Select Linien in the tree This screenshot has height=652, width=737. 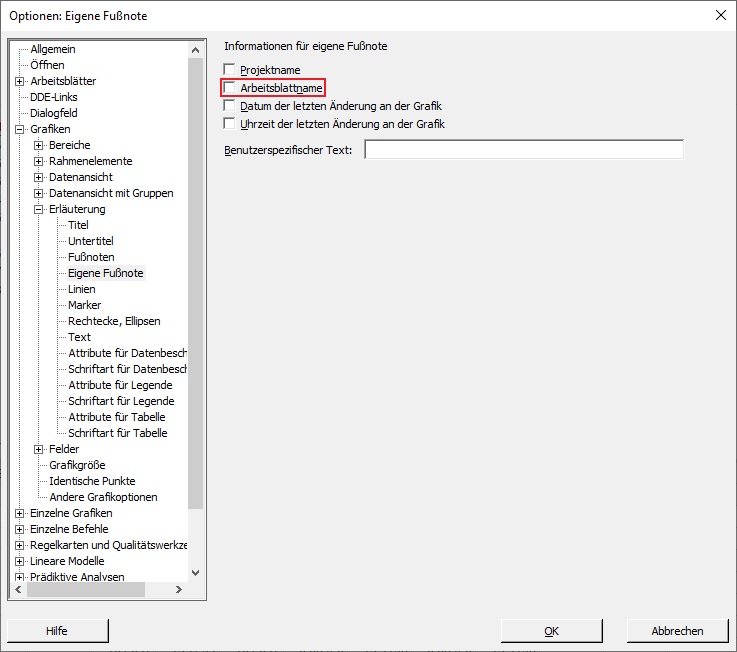coord(82,289)
